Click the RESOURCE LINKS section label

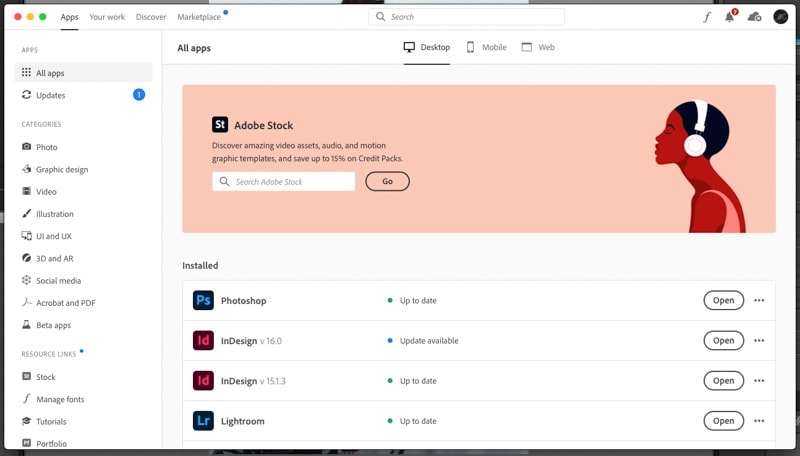click(48, 354)
